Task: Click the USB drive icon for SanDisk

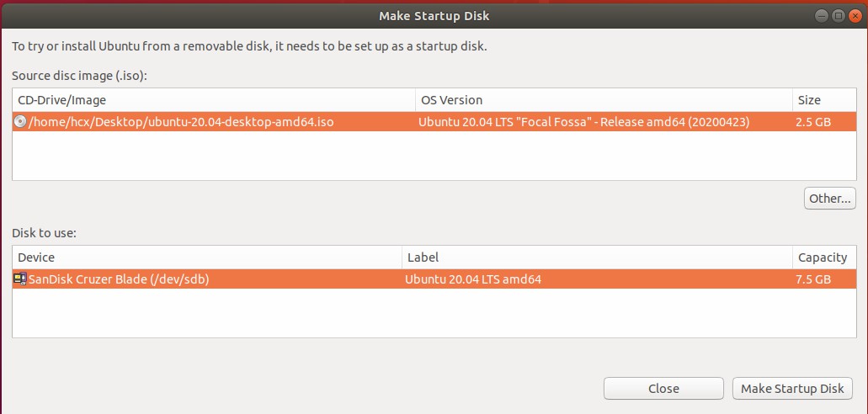Action: point(20,279)
